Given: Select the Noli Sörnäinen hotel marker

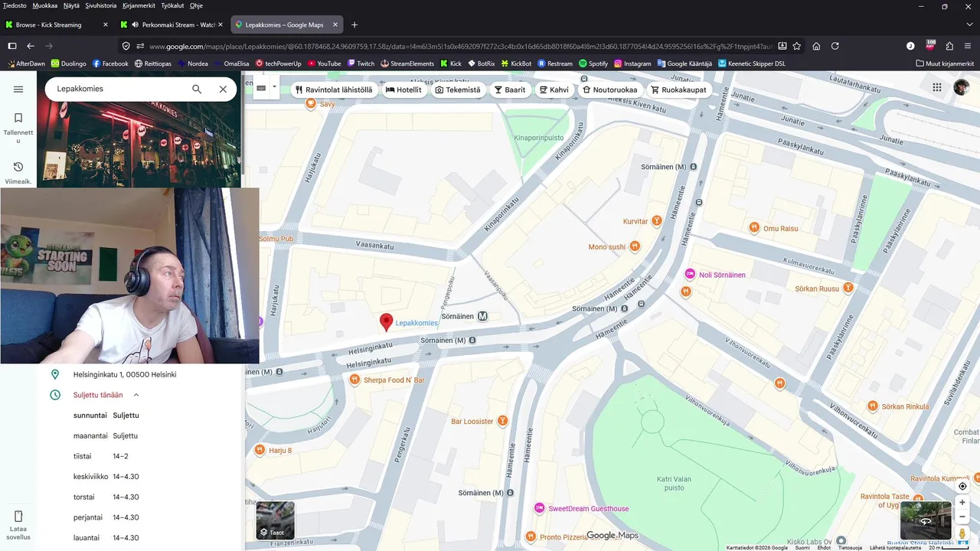Looking at the screenshot, I should [x=690, y=274].
